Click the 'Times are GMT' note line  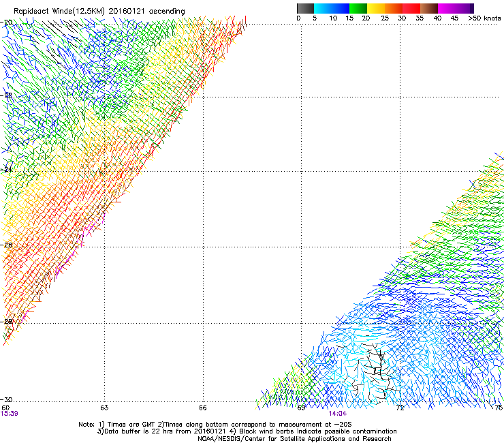pos(215,425)
